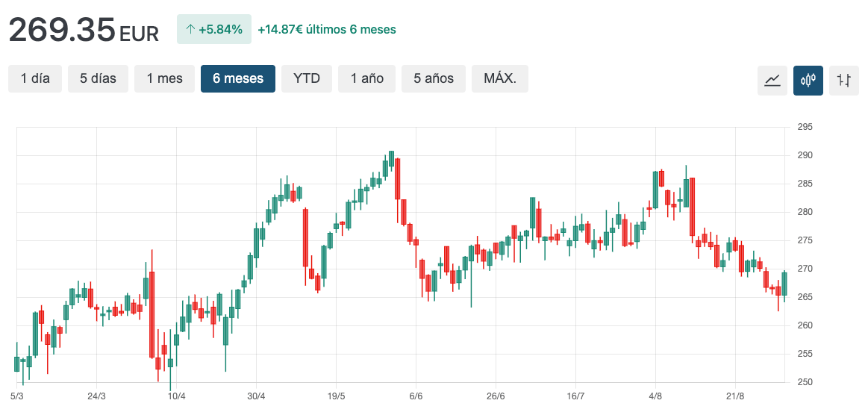Click the 295 y-axis label
The image size is (868, 412).
805,127
